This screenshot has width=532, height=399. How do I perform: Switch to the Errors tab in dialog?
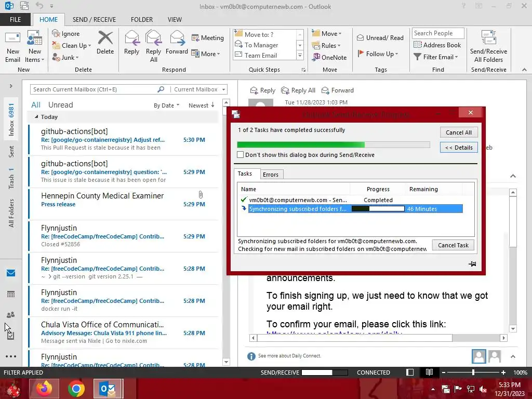tap(270, 175)
